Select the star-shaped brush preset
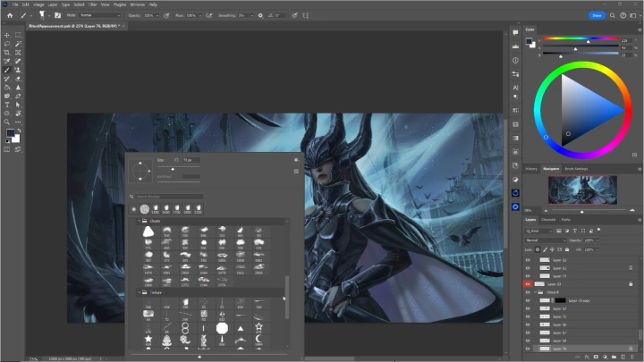The image size is (644, 362). point(148,339)
